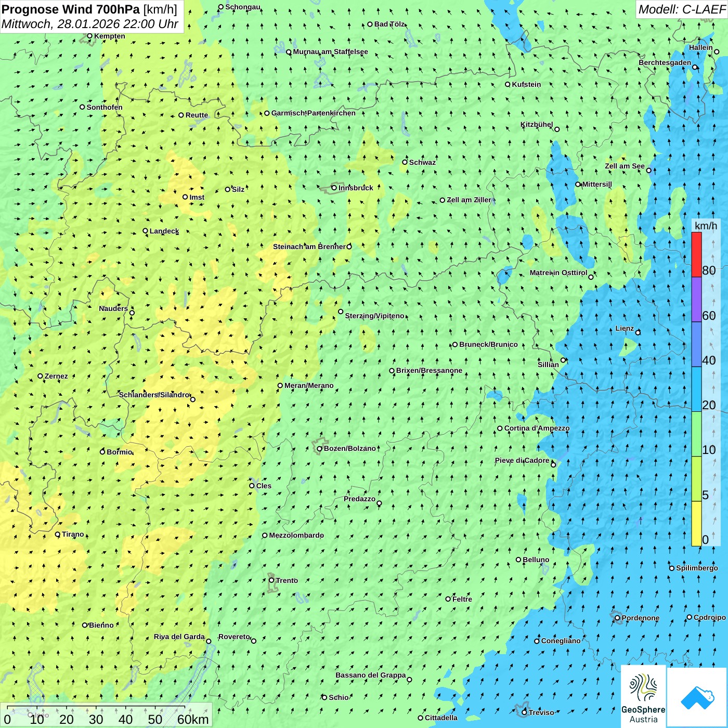The height and width of the screenshot is (728, 728).
Task: Click the 'Schlanders/Silandro' label
Action: point(154,395)
